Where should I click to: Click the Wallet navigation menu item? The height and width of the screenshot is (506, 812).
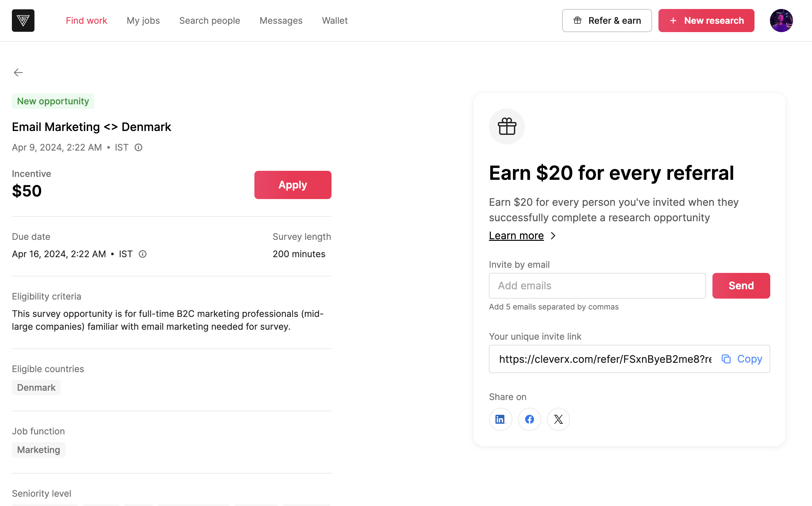(x=335, y=21)
